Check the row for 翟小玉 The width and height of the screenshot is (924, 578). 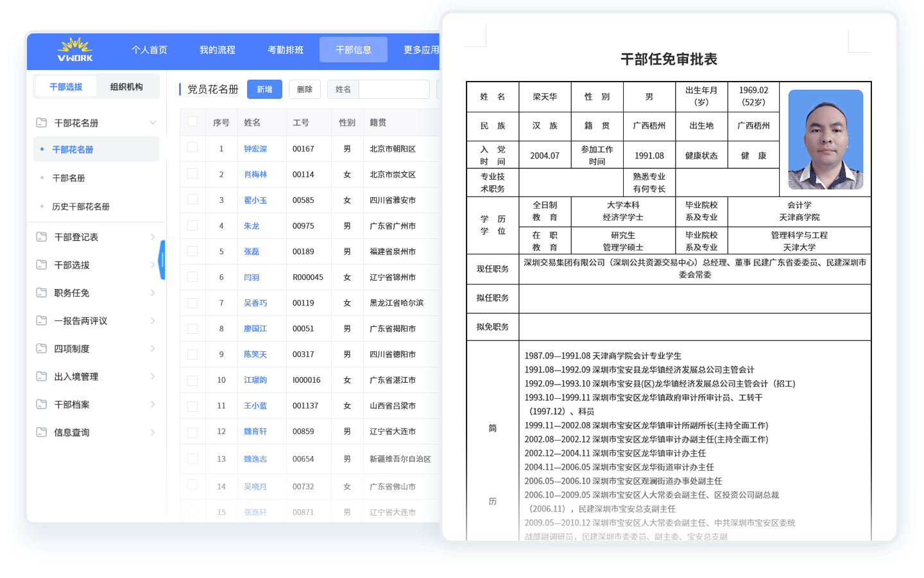tap(193, 199)
